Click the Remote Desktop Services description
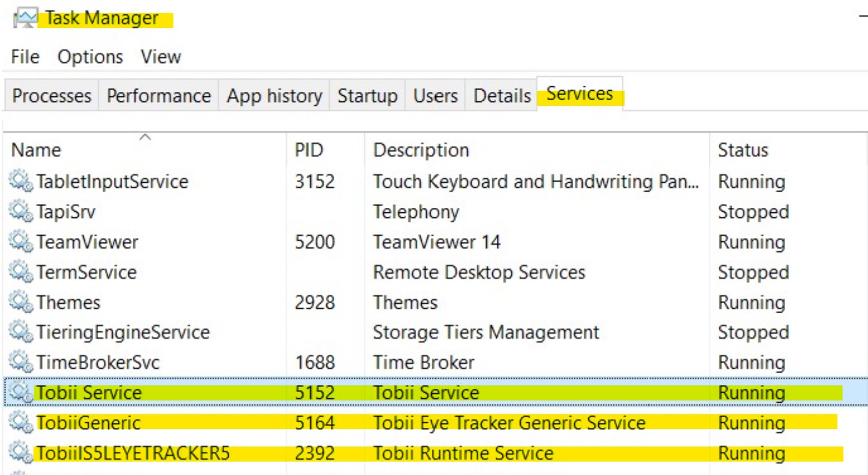 [479, 272]
